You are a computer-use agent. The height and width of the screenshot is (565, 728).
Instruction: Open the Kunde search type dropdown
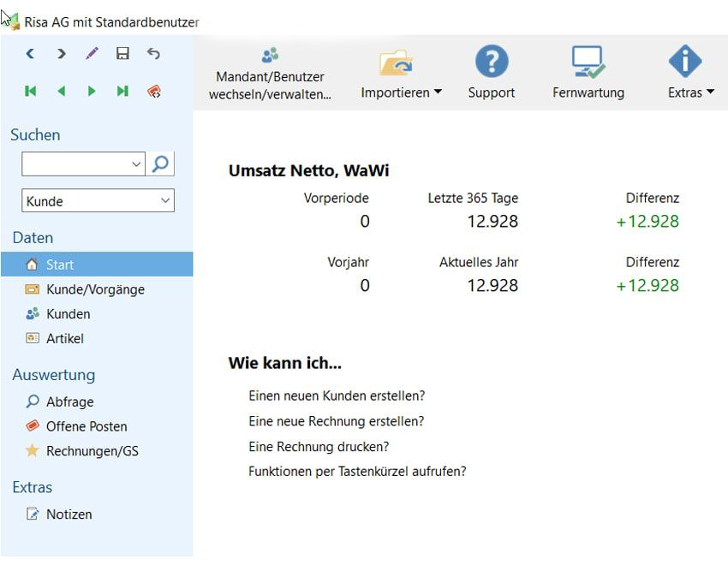click(98, 201)
